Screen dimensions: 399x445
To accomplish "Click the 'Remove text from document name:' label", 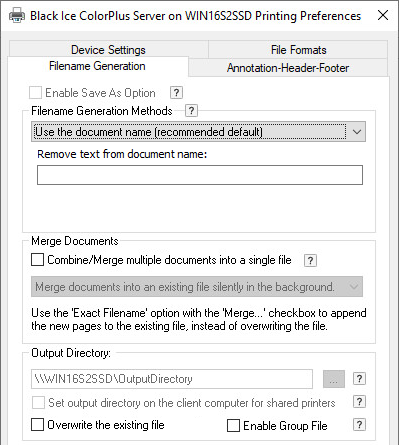I will coord(122,154).
